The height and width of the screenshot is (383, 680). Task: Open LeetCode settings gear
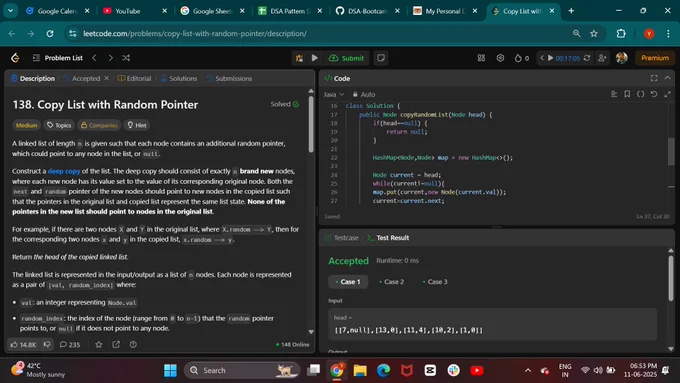coord(500,58)
